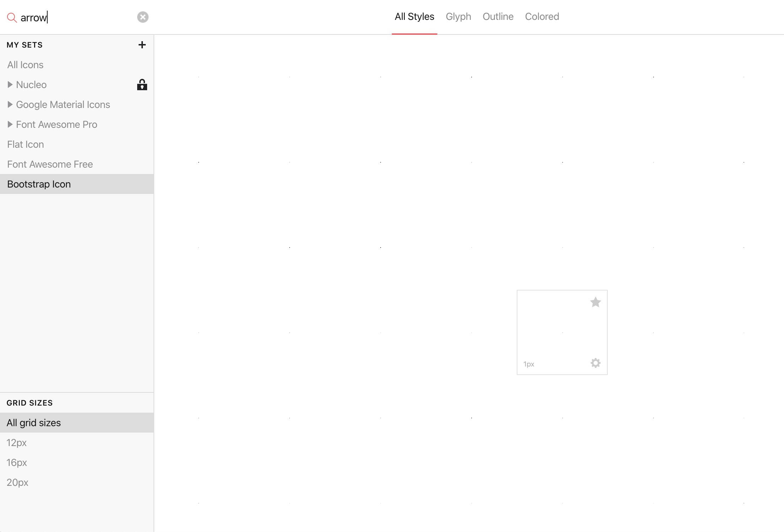The width and height of the screenshot is (784, 532).
Task: Switch to the Glyph tab
Action: 458,17
